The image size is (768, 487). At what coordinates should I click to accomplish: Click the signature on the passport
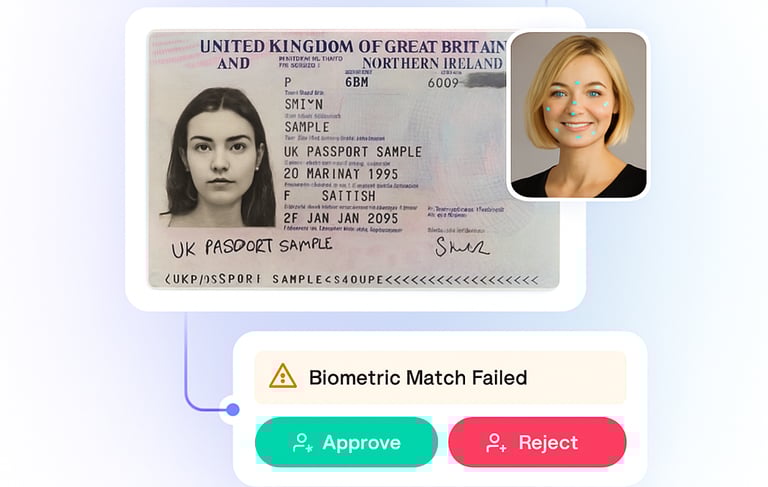pyautogui.click(x=461, y=247)
